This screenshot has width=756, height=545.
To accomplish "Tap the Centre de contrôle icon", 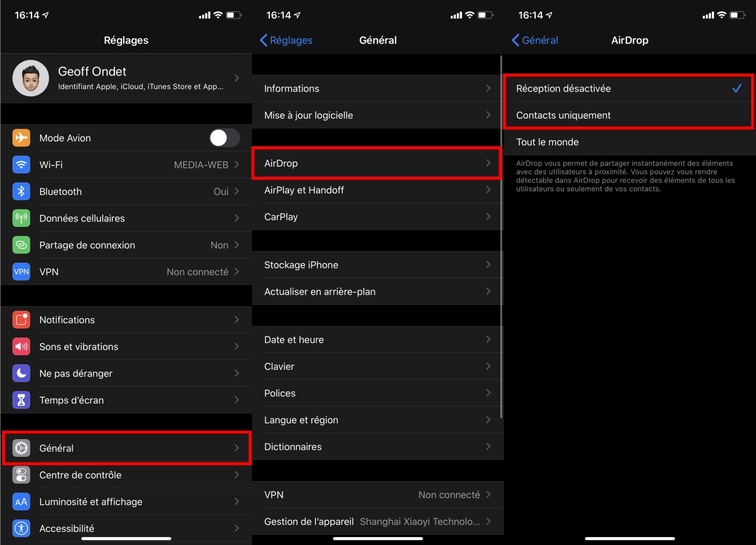I will [x=21, y=475].
